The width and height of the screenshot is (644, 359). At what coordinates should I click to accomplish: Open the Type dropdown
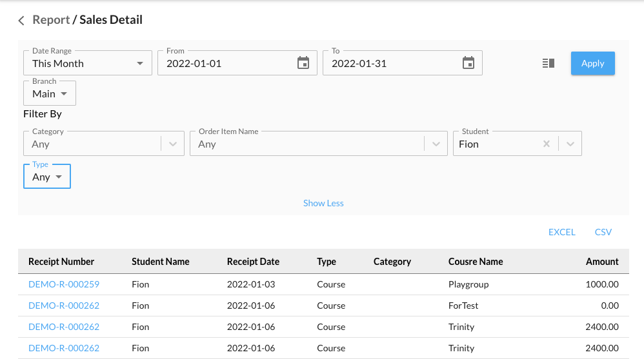(47, 177)
